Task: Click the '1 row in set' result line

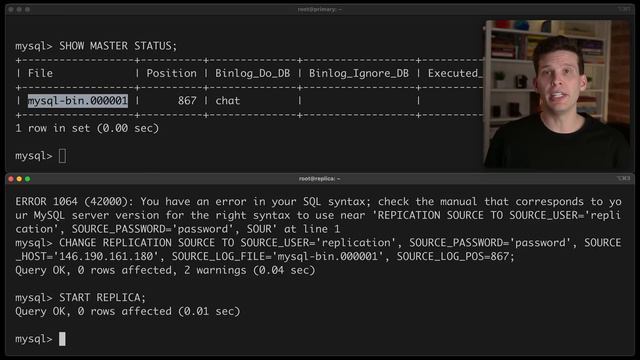Action: 87,128
